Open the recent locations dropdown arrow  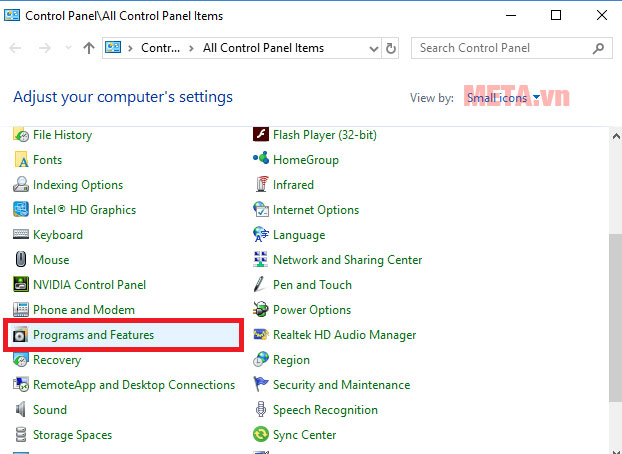click(68, 48)
